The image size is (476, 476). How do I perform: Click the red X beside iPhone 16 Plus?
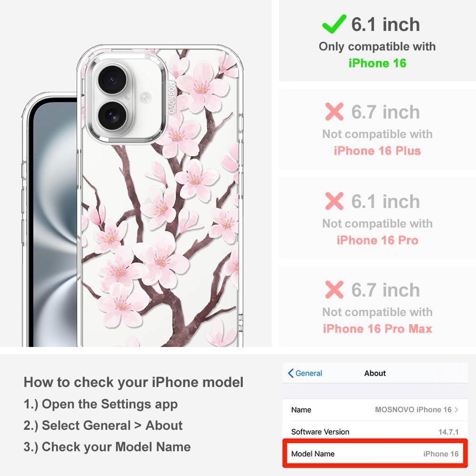click(334, 111)
